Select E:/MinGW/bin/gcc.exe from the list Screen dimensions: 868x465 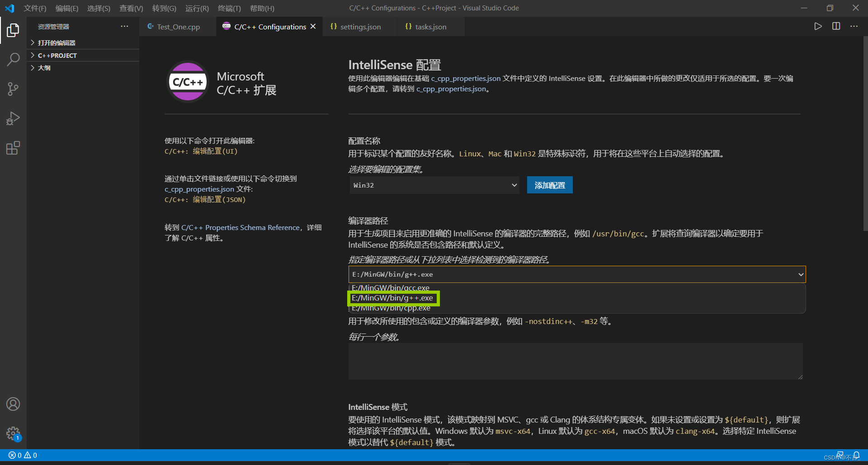pyautogui.click(x=391, y=287)
